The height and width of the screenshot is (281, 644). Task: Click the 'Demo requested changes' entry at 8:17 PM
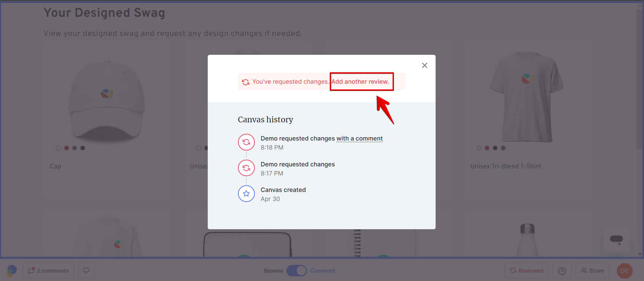click(x=298, y=164)
